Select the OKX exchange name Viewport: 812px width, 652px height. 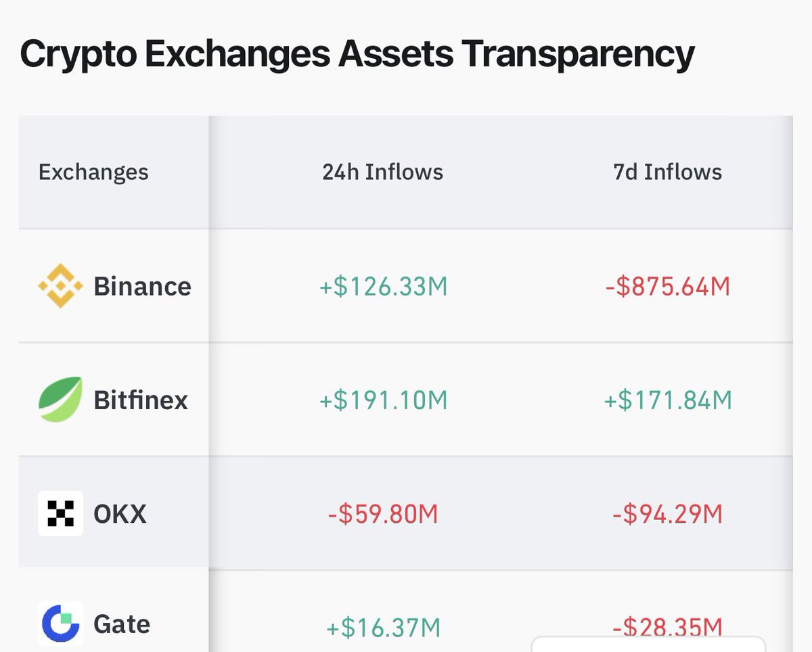point(120,514)
